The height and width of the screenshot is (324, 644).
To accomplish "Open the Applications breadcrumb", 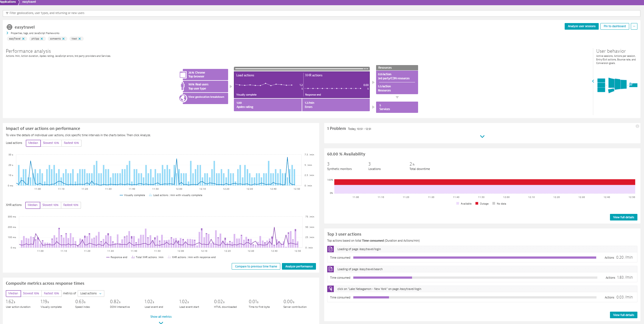I will [x=8, y=2].
